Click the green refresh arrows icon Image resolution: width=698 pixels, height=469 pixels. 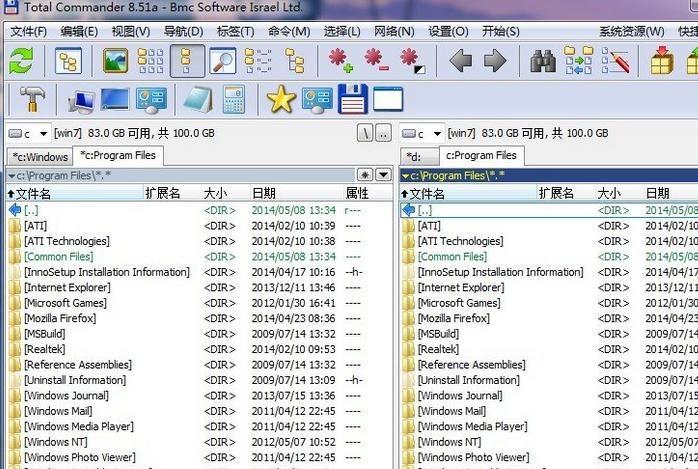(21, 61)
